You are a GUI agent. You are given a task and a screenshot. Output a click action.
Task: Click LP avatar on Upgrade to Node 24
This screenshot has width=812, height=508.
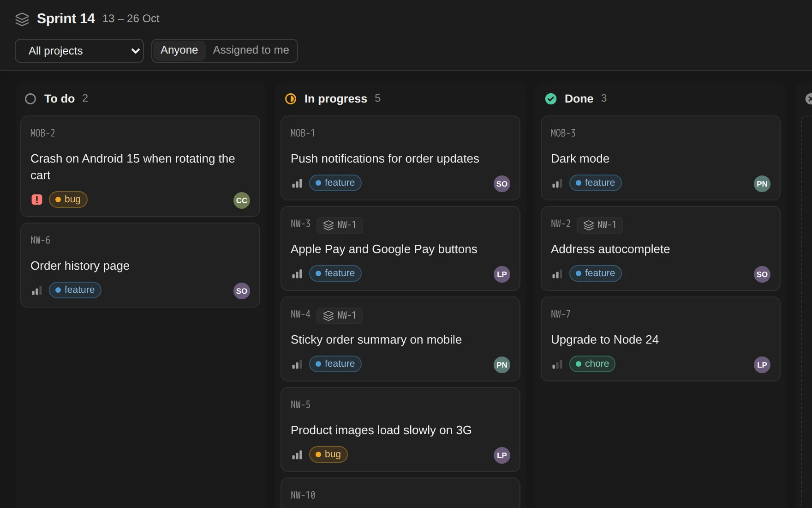[x=762, y=365]
